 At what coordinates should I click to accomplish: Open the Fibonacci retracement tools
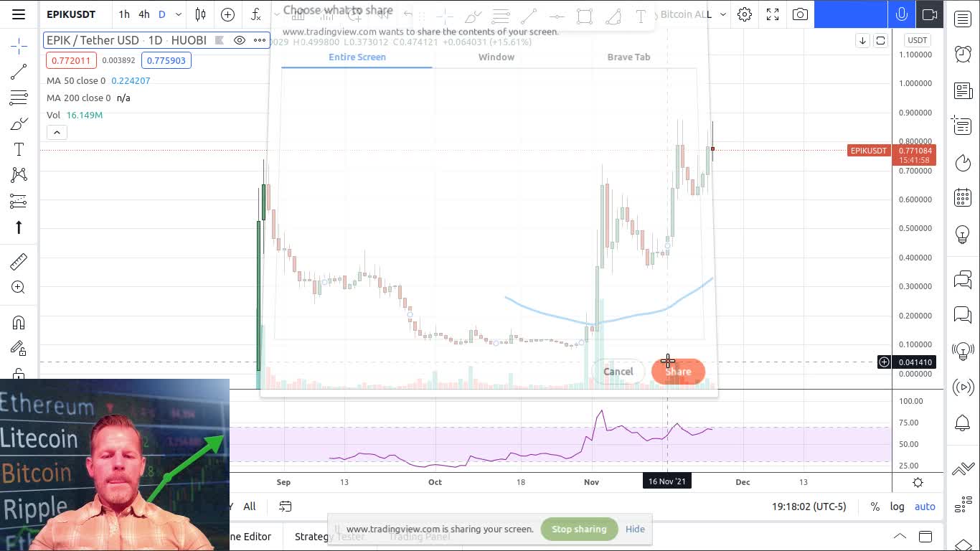point(19,98)
